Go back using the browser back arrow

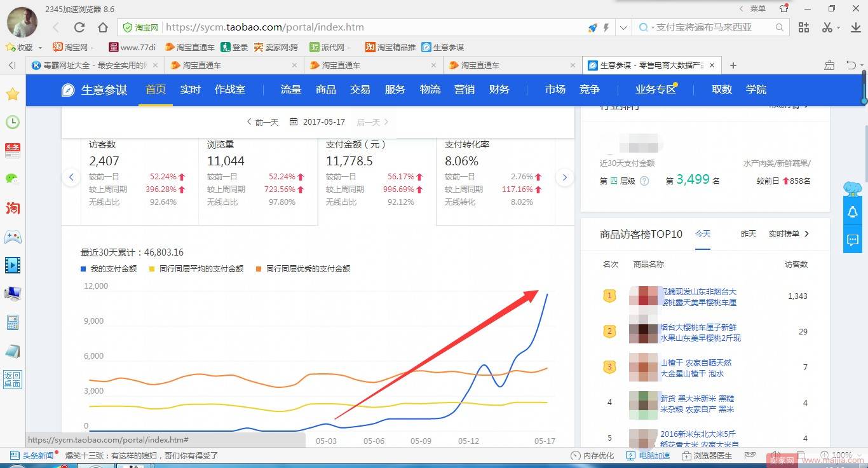click(x=56, y=27)
